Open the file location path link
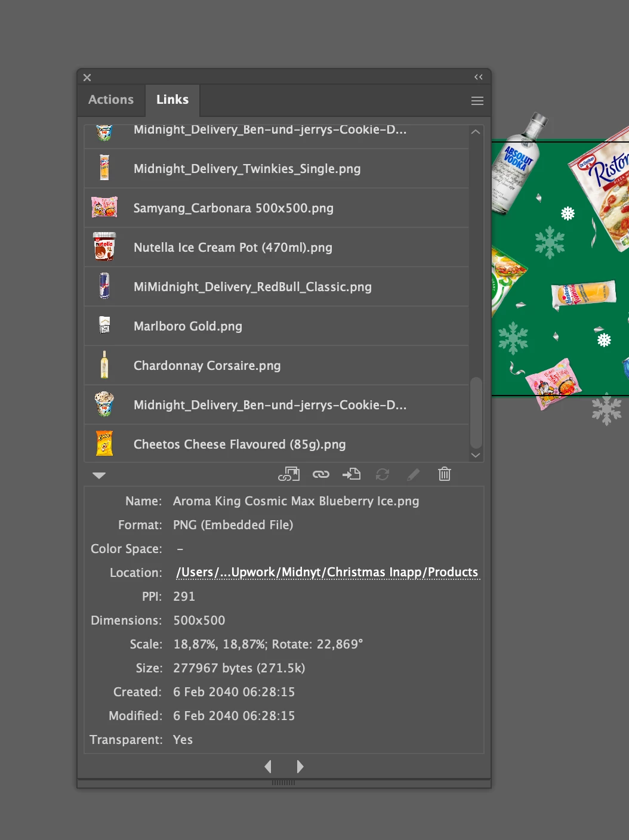 point(327,572)
